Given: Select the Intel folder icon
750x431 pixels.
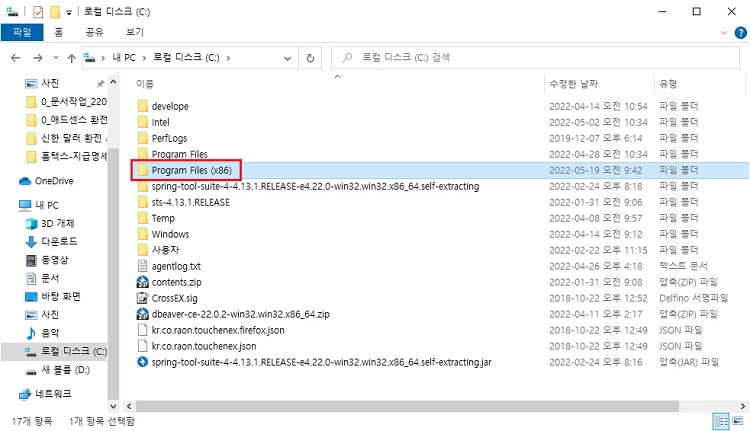Looking at the screenshot, I should (143, 122).
